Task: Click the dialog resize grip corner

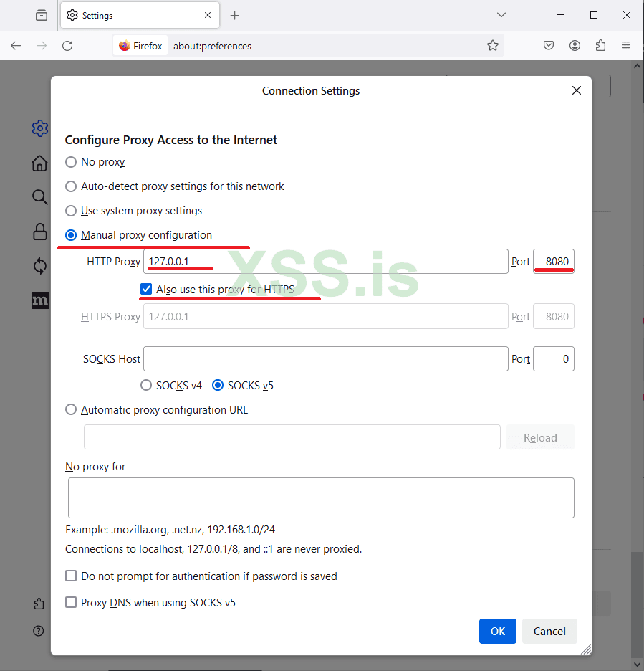Action: point(586,649)
